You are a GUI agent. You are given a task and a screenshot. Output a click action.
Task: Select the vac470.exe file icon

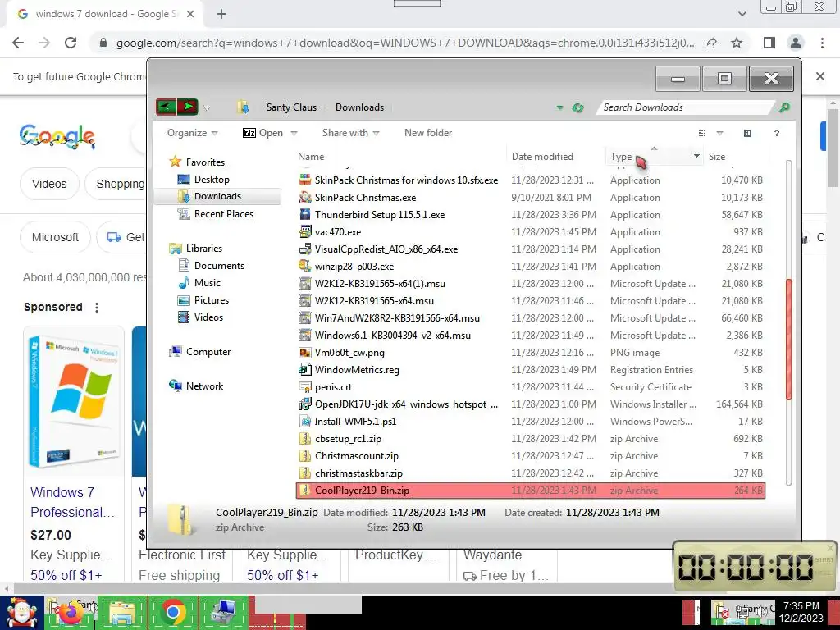pos(305,232)
